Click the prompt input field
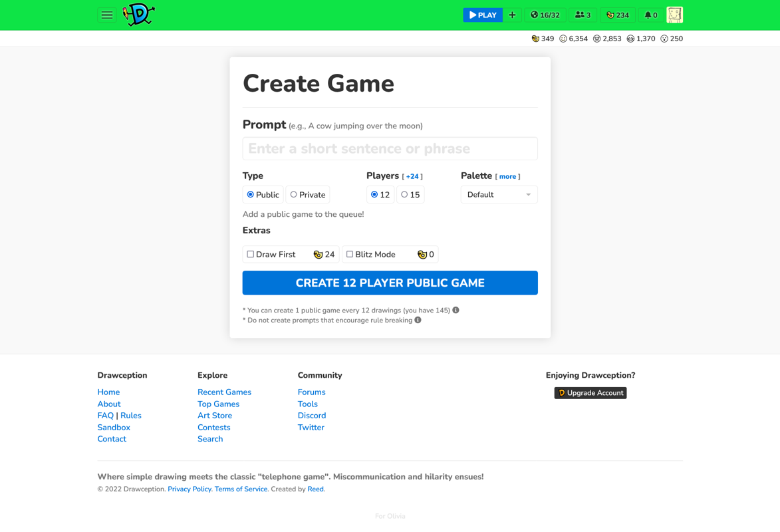Image resolution: width=780 pixels, height=532 pixels. click(x=390, y=148)
